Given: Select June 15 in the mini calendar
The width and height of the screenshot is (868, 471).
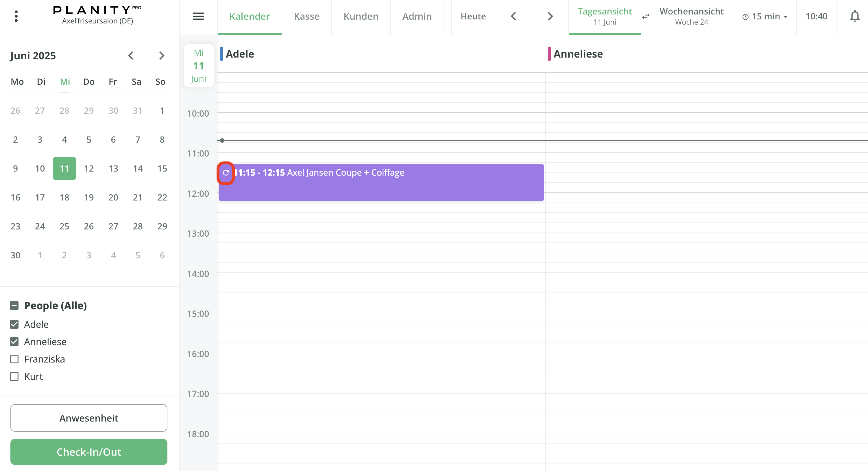Looking at the screenshot, I should click(x=162, y=168).
